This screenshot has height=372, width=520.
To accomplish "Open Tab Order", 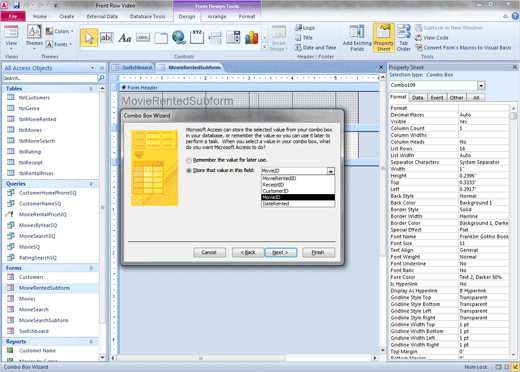I will pos(404,38).
